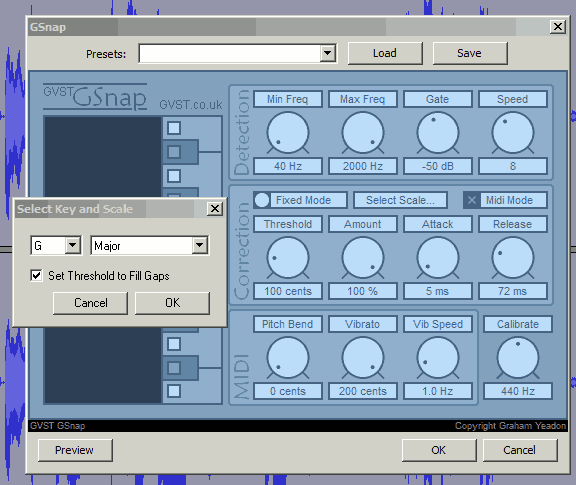Toggle the second note checkbox on dark key
The height and width of the screenshot is (485, 576).
pos(174,152)
